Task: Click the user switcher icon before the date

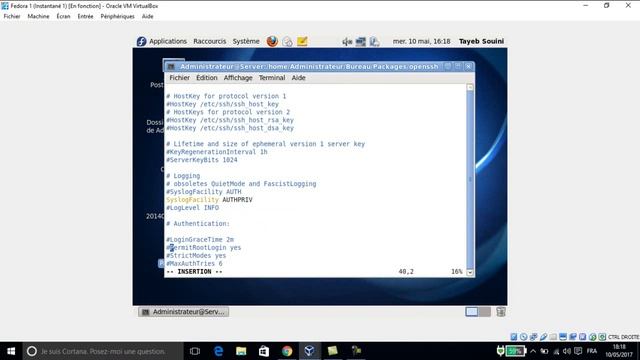Action: pyautogui.click(x=374, y=42)
